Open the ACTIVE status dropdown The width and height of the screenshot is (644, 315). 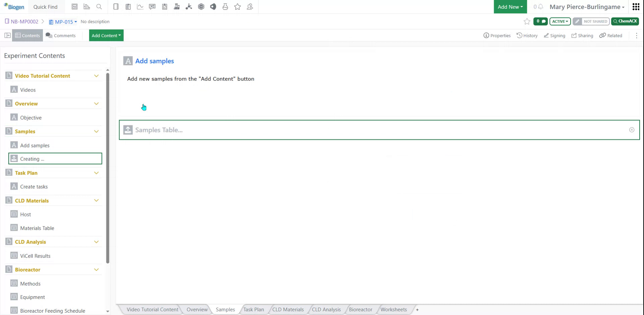[x=559, y=21]
